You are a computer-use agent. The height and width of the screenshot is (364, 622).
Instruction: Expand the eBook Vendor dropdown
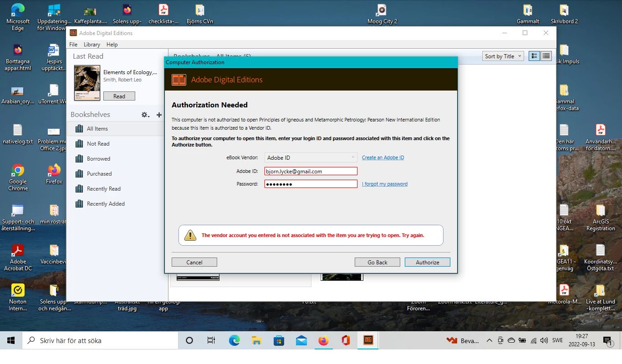tap(311, 157)
